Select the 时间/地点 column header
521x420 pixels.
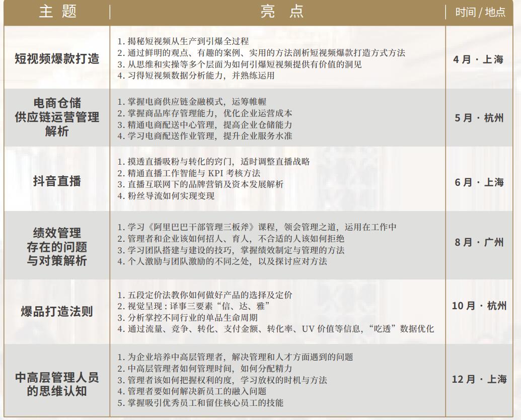[x=480, y=13]
